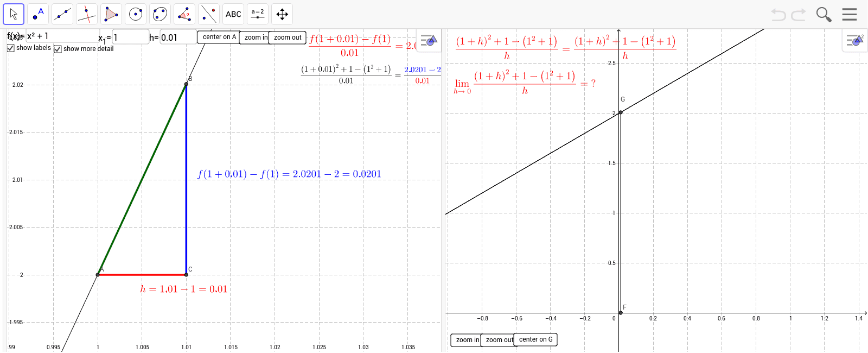Click right view zoom out button
This screenshot has height=353, width=868.
(x=499, y=340)
